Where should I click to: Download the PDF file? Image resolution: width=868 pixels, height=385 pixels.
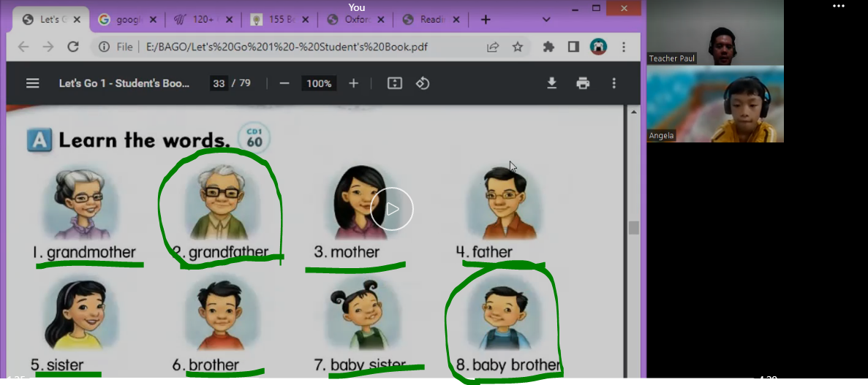tap(551, 83)
